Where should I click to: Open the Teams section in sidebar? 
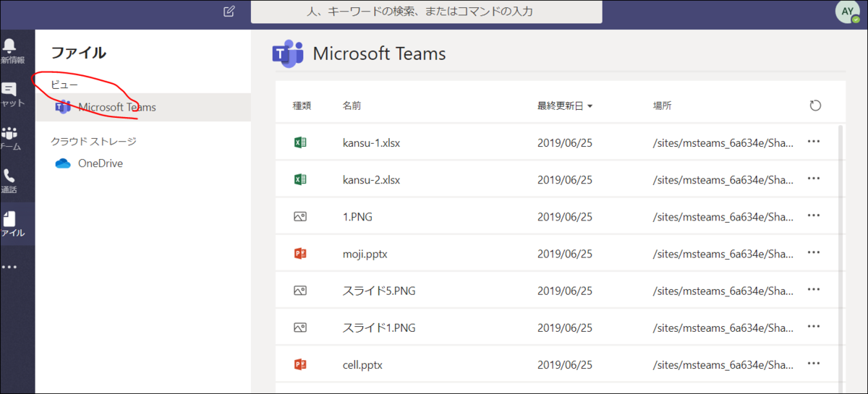[x=9, y=136]
